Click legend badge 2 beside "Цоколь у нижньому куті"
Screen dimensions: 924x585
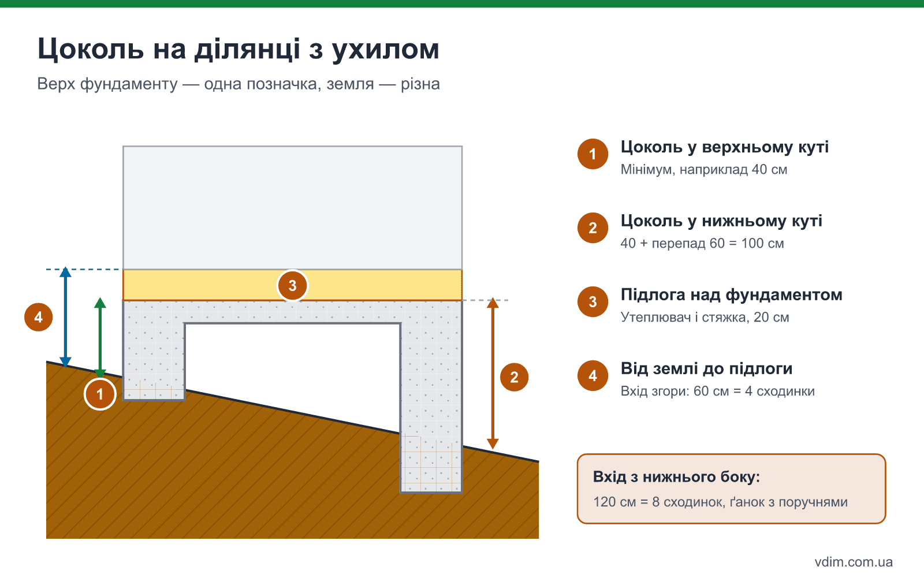593,228
